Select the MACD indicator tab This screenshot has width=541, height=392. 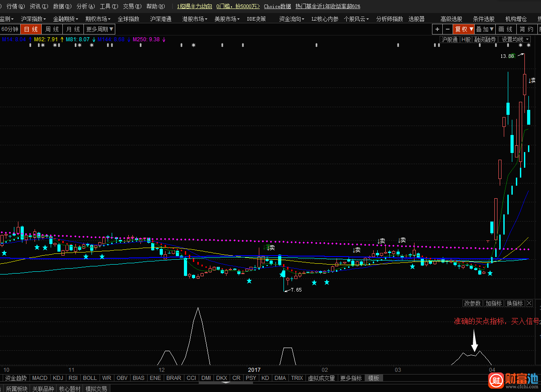pyautogui.click(x=39, y=378)
